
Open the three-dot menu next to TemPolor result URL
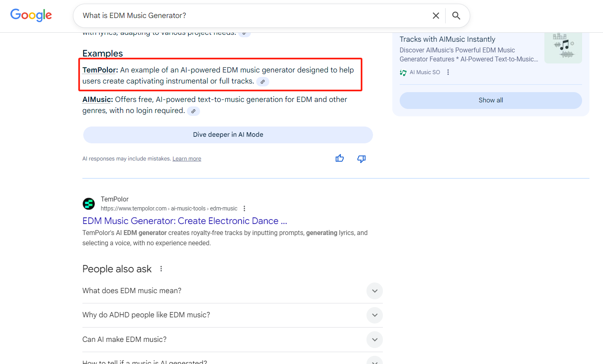pos(244,208)
